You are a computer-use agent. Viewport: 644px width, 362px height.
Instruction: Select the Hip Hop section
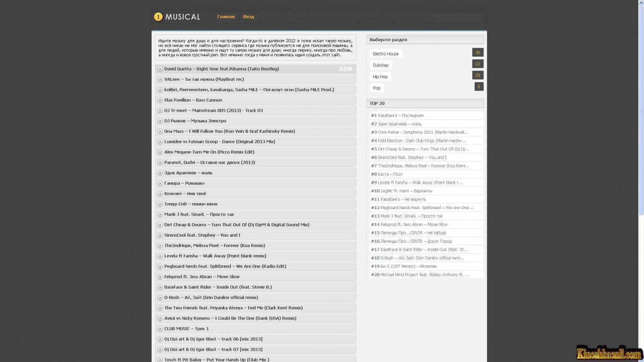[x=380, y=76]
